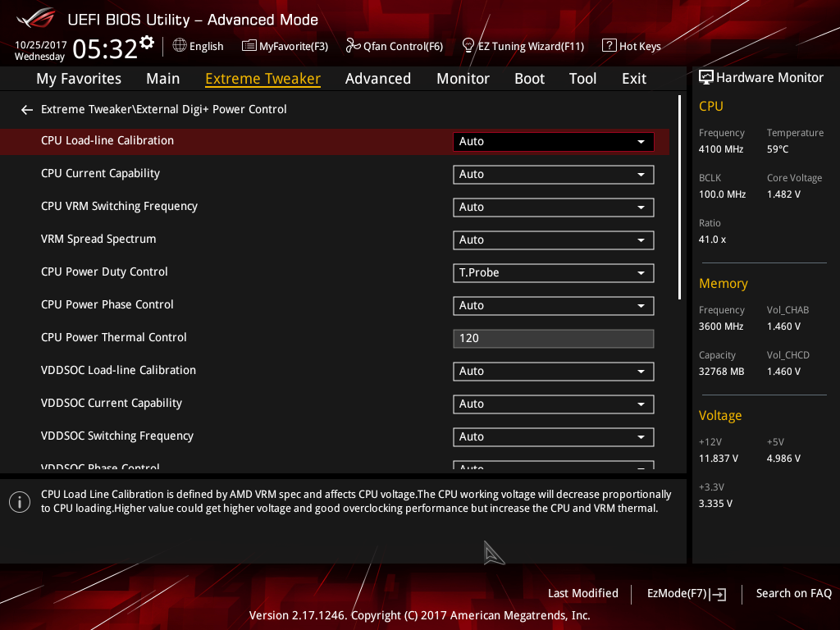
Task: Click the 32768 MB capacity value
Action: click(722, 372)
